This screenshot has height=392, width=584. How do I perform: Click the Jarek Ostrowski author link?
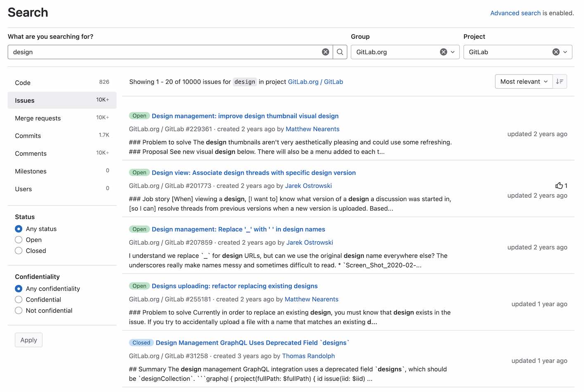tap(308, 185)
